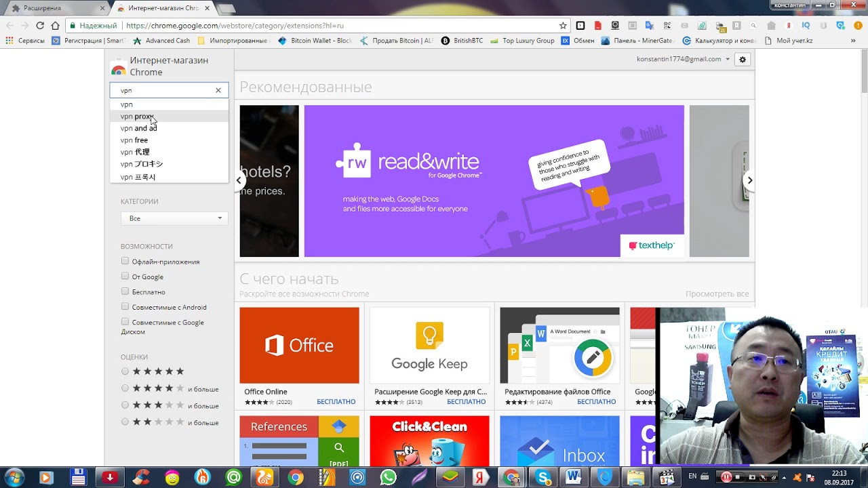Viewport: 868px width, 488px height.
Task: Click the red PDF extension icon
Action: pyautogui.click(x=597, y=26)
